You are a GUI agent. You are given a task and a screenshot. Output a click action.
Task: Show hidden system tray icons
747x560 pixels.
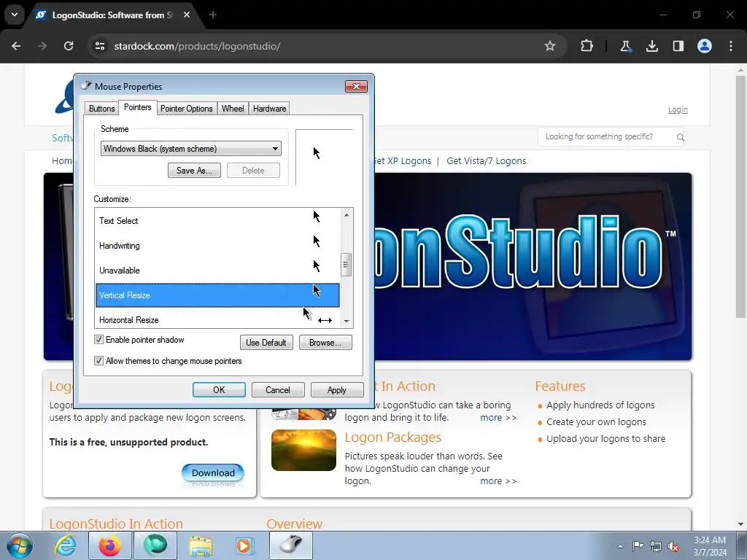click(x=620, y=546)
